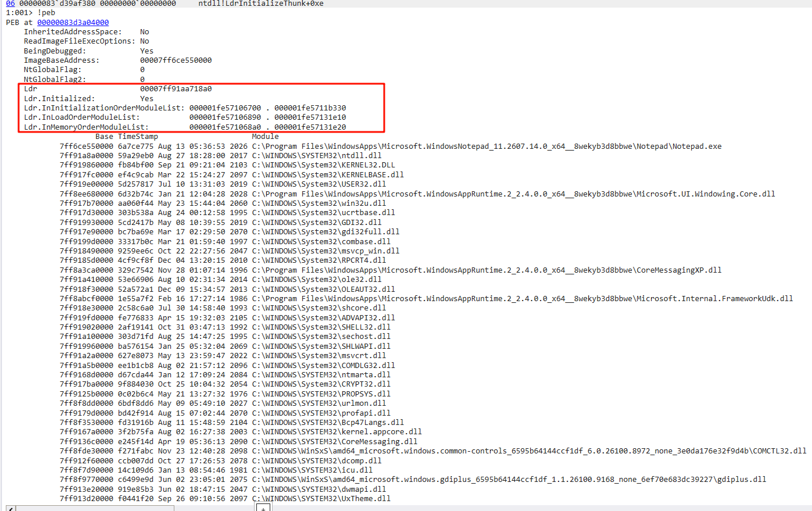This screenshot has width=812, height=511.
Task: Select the Bcp47Langs.dll module path
Action: (x=328, y=423)
